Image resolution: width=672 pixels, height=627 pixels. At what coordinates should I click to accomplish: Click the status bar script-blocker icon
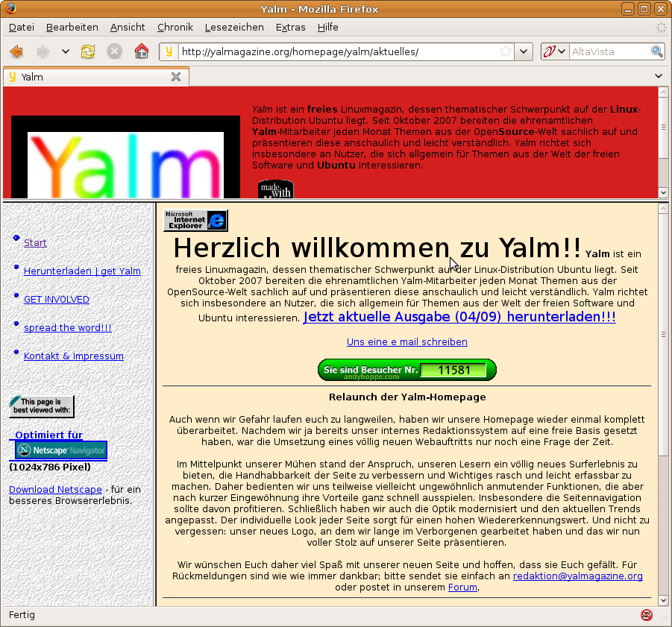pyautogui.click(x=647, y=615)
